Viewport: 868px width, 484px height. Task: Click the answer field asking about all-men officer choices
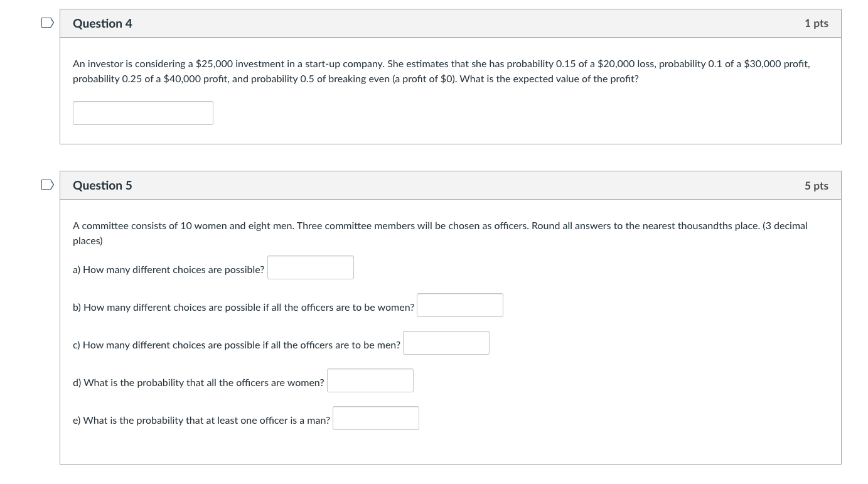[446, 342]
